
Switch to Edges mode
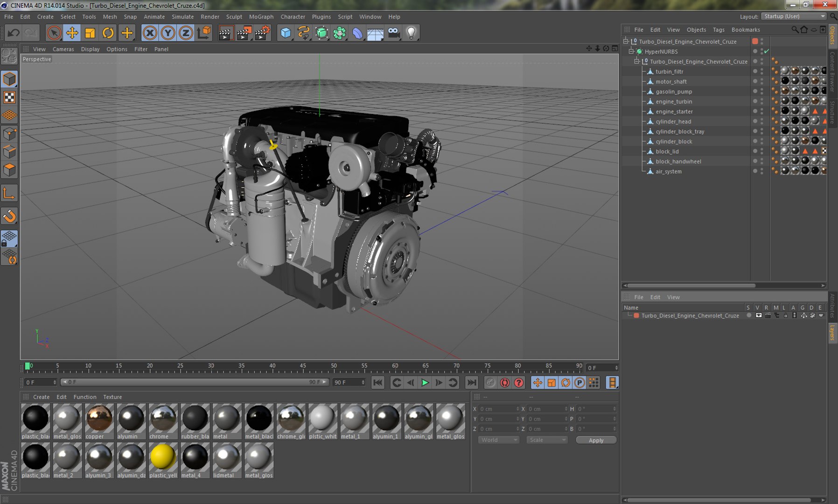(x=9, y=152)
